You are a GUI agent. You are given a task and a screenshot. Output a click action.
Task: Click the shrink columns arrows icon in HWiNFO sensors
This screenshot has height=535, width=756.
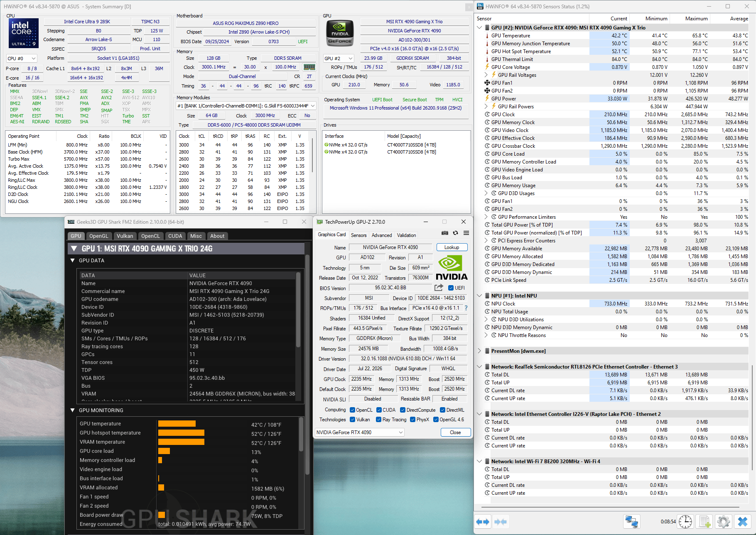[x=501, y=522]
